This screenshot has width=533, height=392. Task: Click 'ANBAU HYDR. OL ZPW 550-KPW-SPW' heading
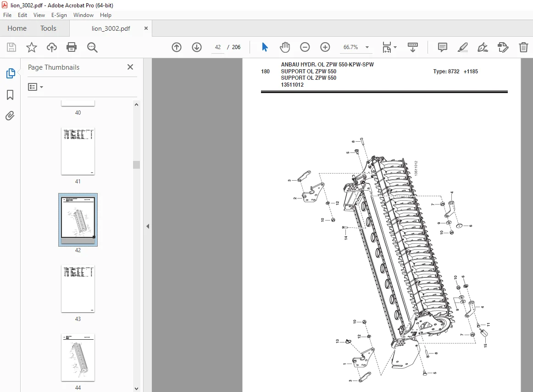[328, 65]
